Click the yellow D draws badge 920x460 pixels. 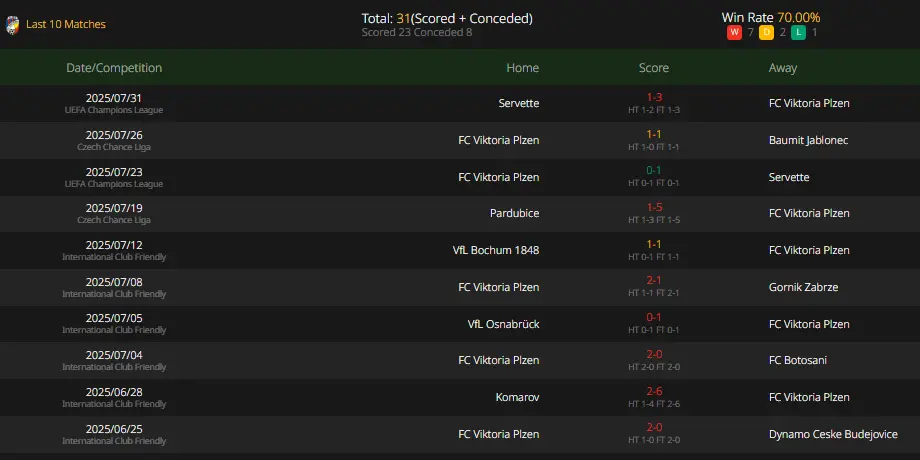766,32
